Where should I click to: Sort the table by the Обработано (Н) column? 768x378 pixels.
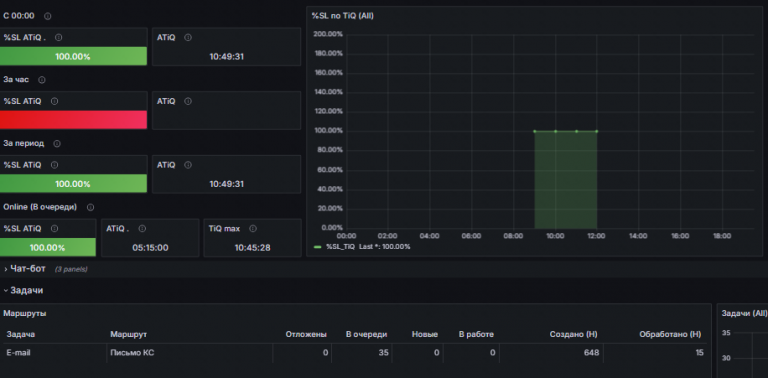(x=670, y=334)
